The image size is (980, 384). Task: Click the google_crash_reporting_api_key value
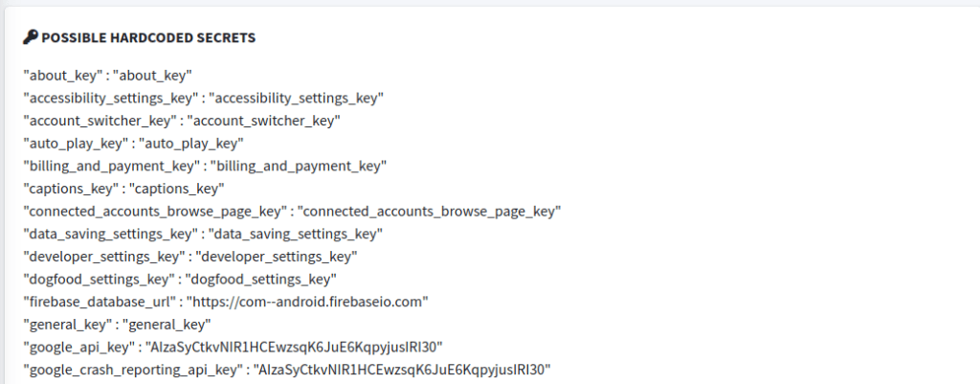click(x=402, y=370)
